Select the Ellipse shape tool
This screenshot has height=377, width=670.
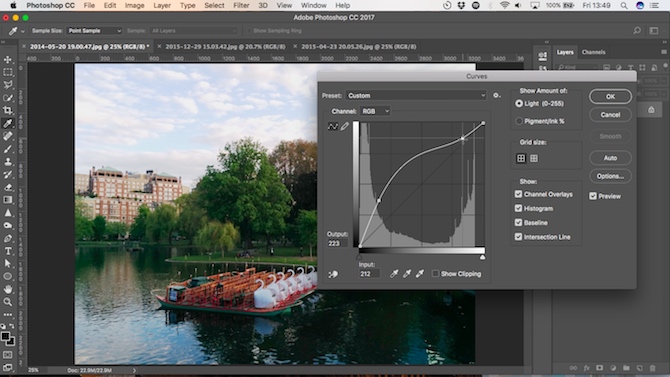(8, 276)
